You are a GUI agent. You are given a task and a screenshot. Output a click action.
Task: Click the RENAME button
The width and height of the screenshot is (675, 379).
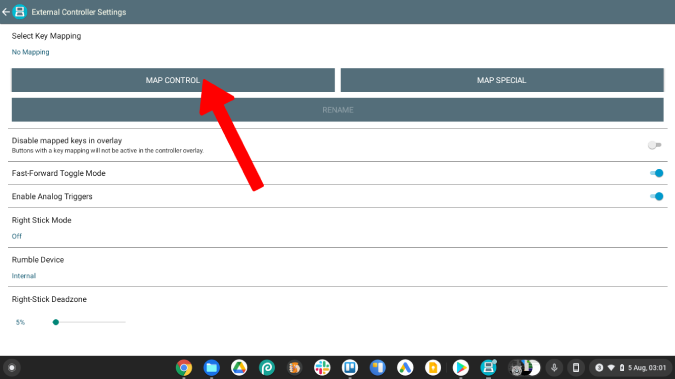(x=338, y=110)
